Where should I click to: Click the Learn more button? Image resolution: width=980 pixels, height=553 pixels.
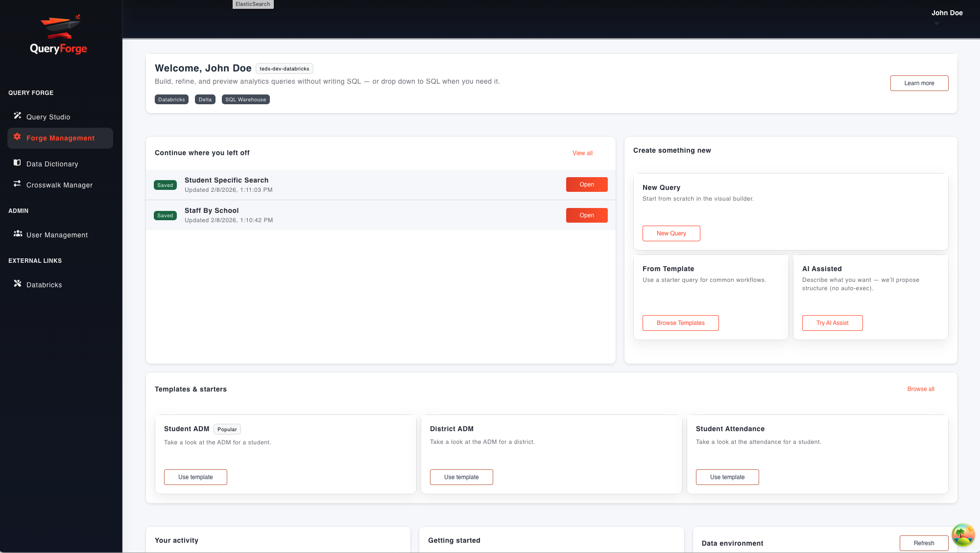pyautogui.click(x=919, y=83)
